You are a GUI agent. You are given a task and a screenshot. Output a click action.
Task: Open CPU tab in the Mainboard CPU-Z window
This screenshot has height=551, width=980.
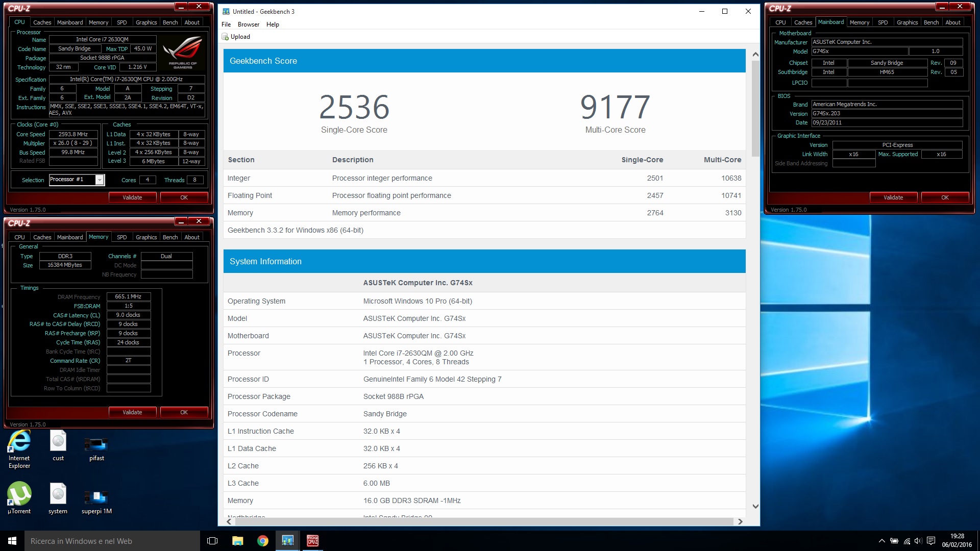[780, 22]
